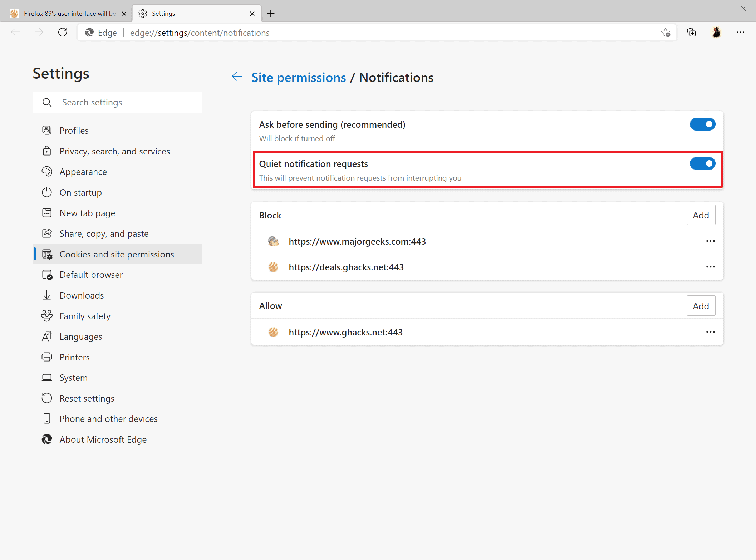756x560 pixels.
Task: Open the Downloads settings via its icon
Action: pos(47,295)
